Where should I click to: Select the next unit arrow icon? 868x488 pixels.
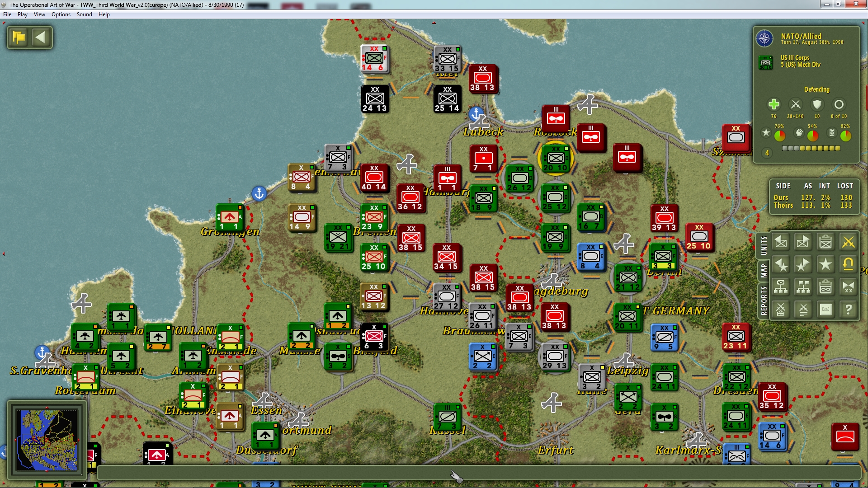(803, 242)
